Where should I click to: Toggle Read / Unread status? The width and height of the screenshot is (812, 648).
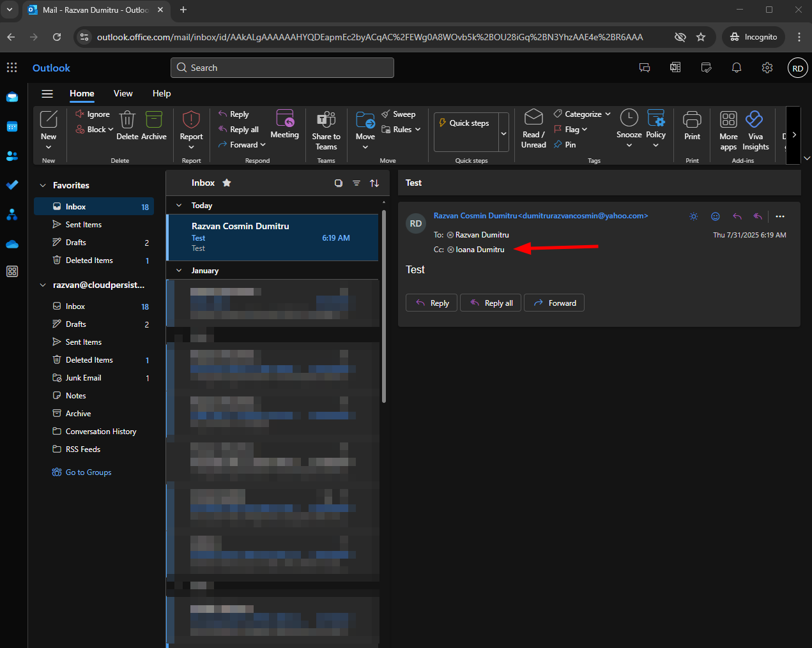tap(533, 128)
